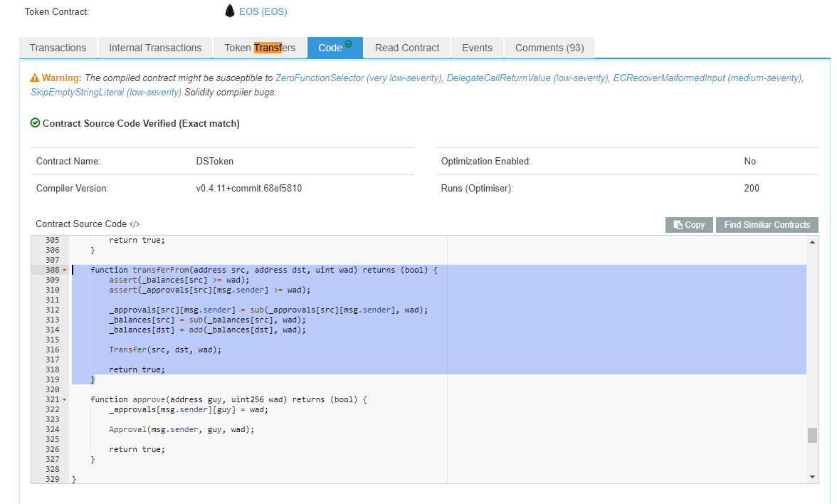This screenshot has height=504, width=837.
Task: Click the Approval(msg.sender, guy, wad) line
Action: point(181,429)
